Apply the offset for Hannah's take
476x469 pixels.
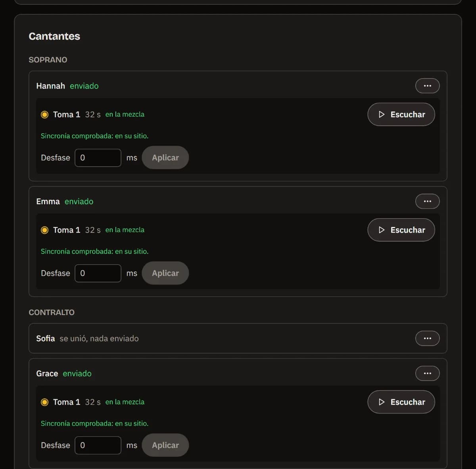pos(165,158)
